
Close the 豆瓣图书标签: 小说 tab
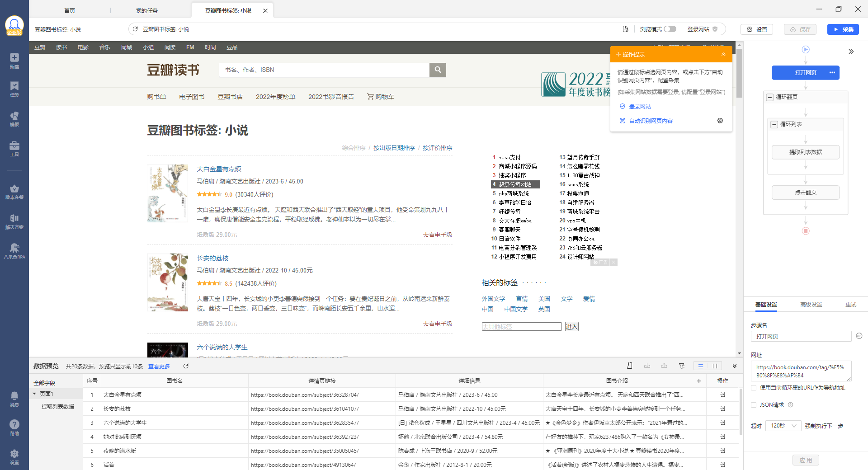(x=265, y=11)
